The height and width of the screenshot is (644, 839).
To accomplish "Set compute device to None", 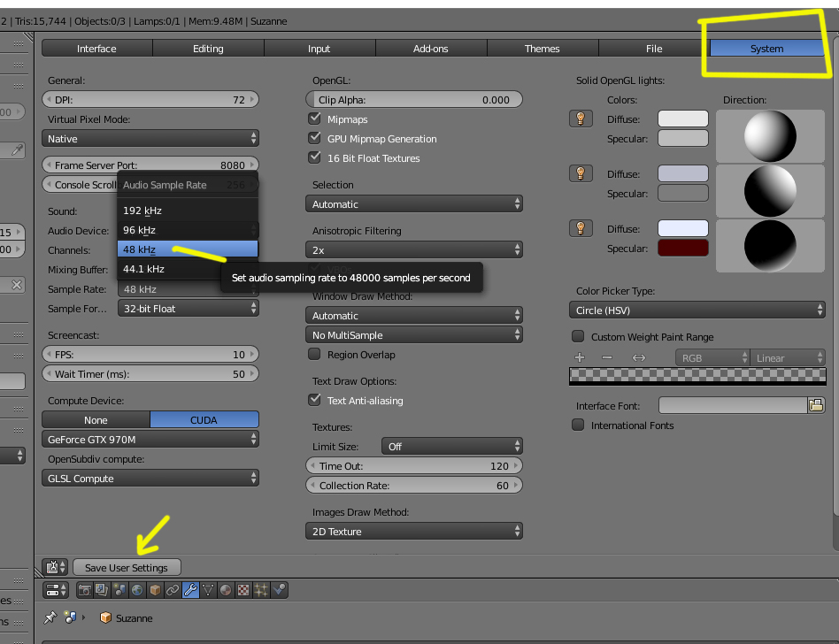I will click(x=96, y=420).
